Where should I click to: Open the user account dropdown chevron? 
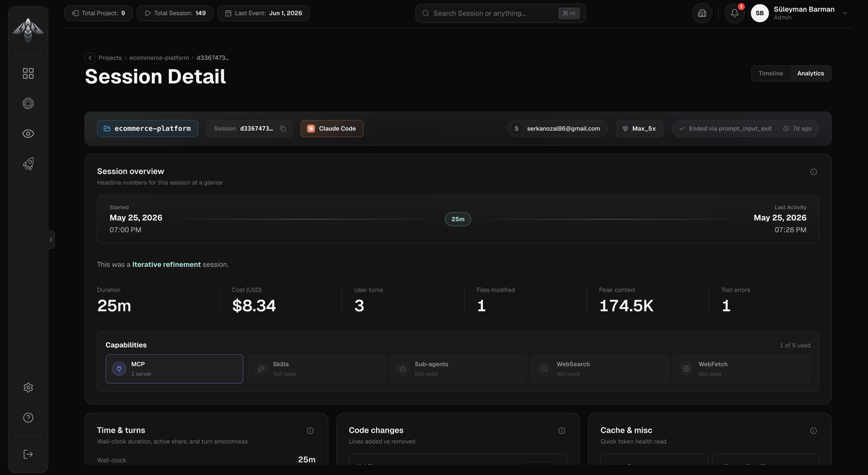(x=844, y=14)
